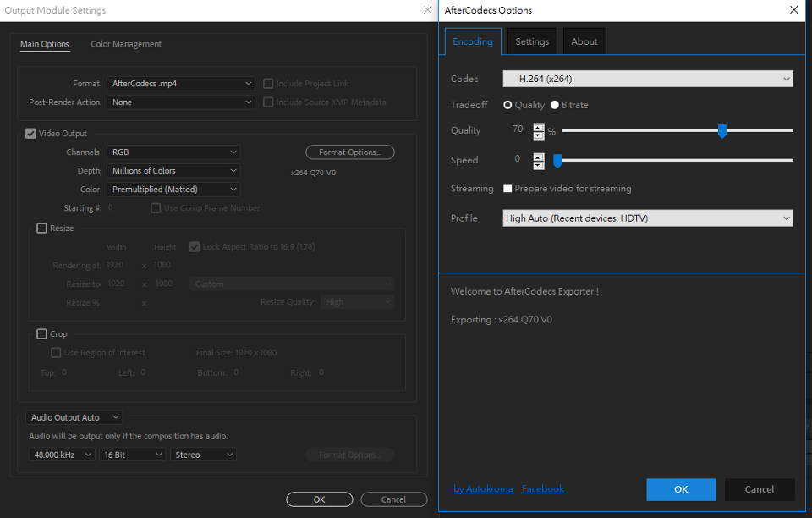812x518 pixels.
Task: Click the Speed value field showing 0
Action: click(518, 159)
